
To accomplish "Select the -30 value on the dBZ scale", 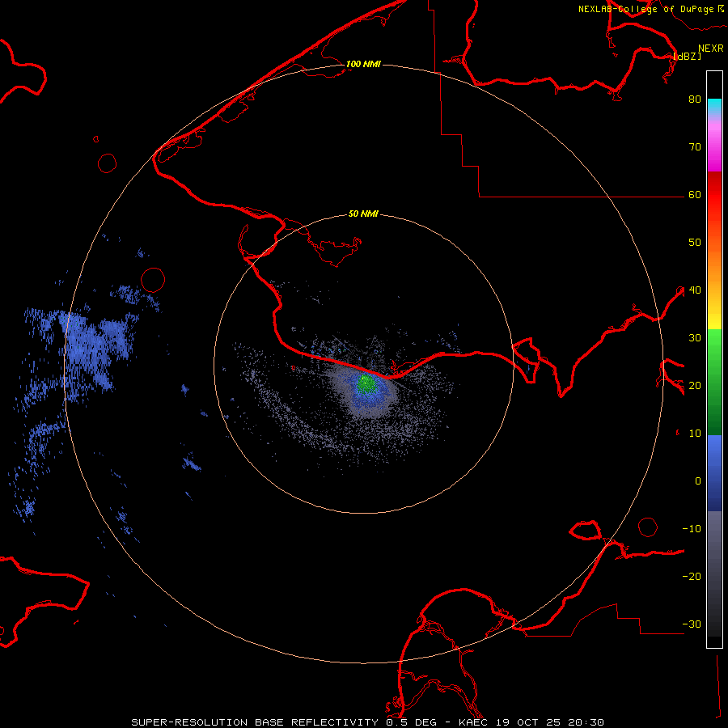I will 692,624.
